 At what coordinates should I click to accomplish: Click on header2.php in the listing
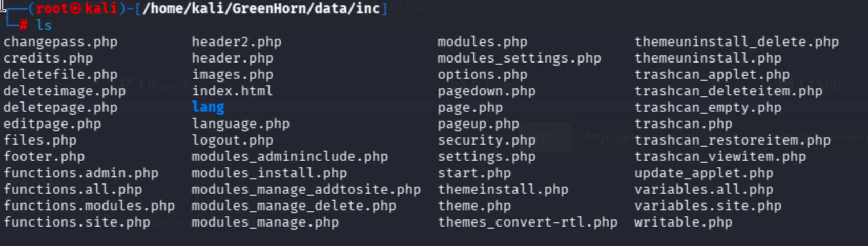(x=236, y=42)
